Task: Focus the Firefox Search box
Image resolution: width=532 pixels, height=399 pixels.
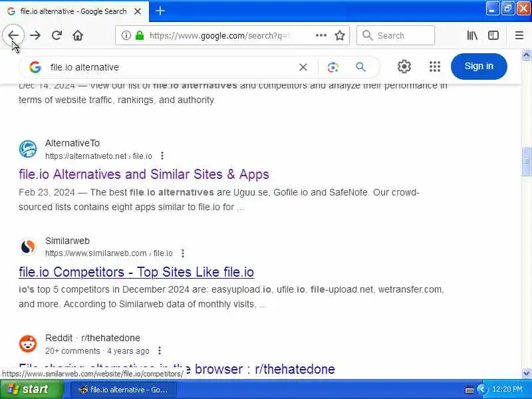Action: [x=396, y=35]
